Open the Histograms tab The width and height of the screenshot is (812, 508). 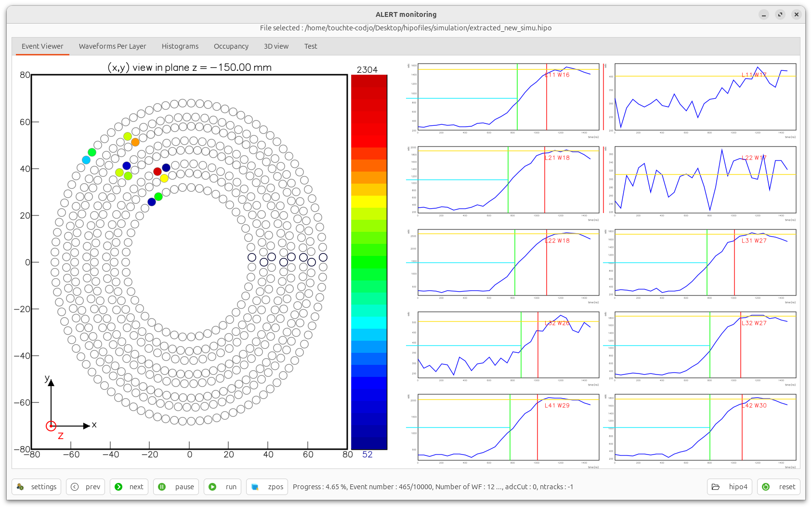coord(180,46)
